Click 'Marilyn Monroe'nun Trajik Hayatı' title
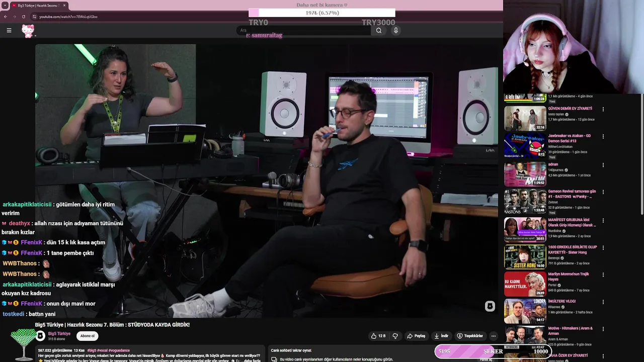 (x=569, y=277)
